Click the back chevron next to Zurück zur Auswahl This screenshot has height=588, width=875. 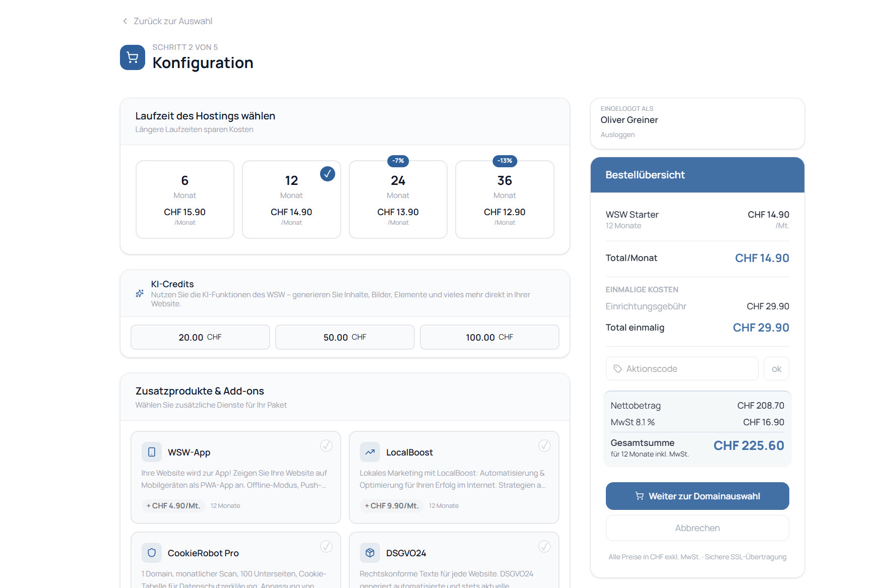tap(125, 21)
